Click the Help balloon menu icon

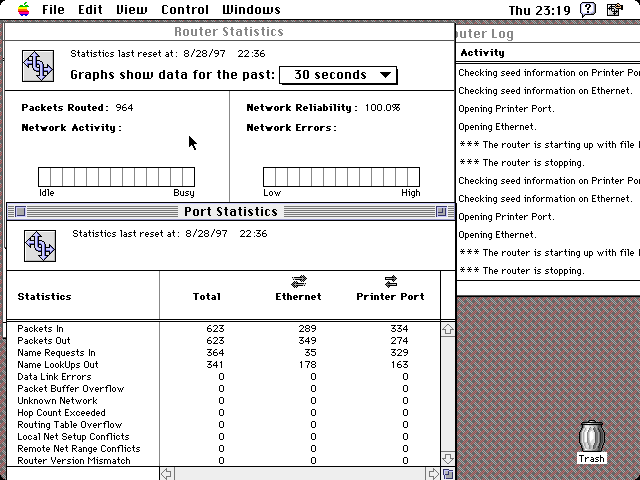pyautogui.click(x=588, y=9)
